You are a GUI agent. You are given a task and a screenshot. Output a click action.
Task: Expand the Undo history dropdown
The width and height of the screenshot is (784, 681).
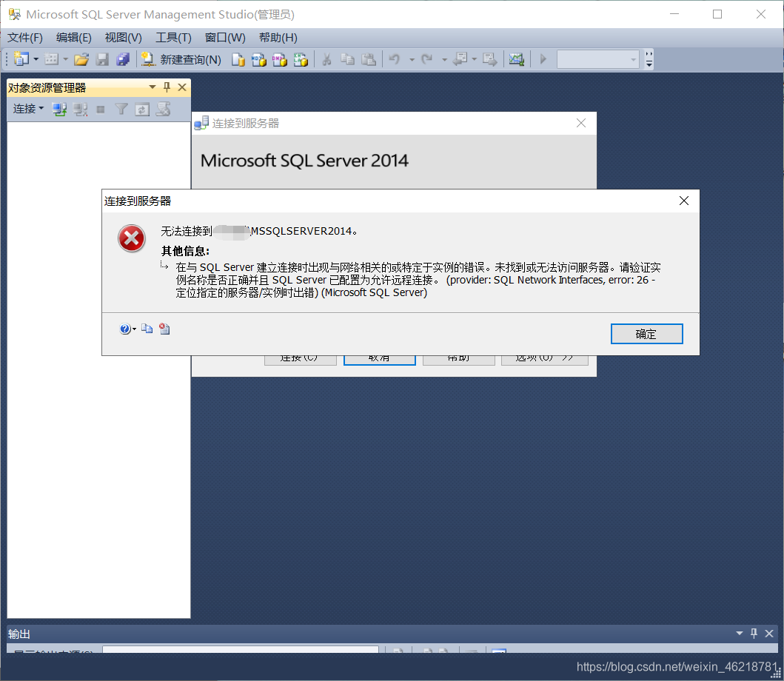coord(412,59)
